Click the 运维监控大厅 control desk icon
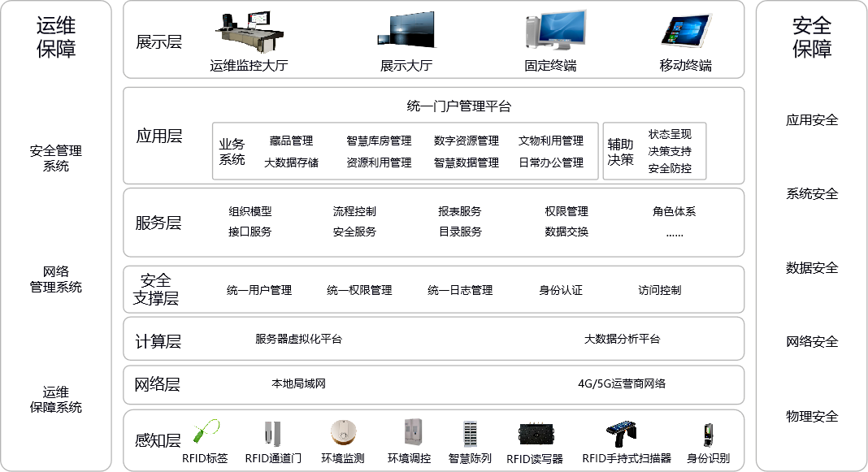This screenshot has height=472, width=868. point(250,32)
